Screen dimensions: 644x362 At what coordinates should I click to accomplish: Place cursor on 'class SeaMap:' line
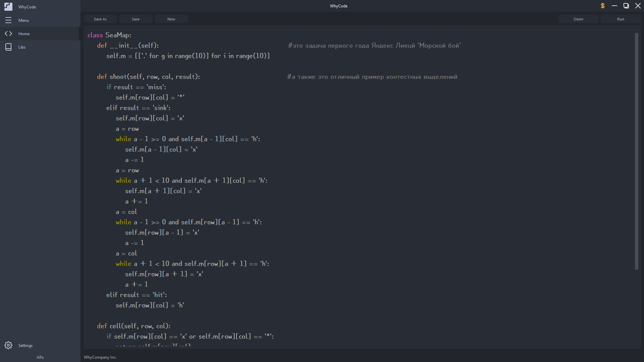tap(109, 35)
